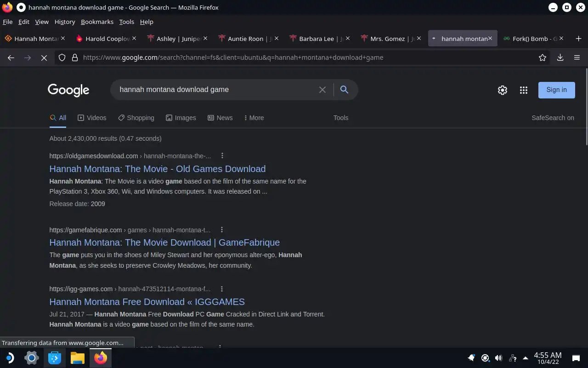Open the History menu
The height and width of the screenshot is (368, 588).
(x=65, y=22)
